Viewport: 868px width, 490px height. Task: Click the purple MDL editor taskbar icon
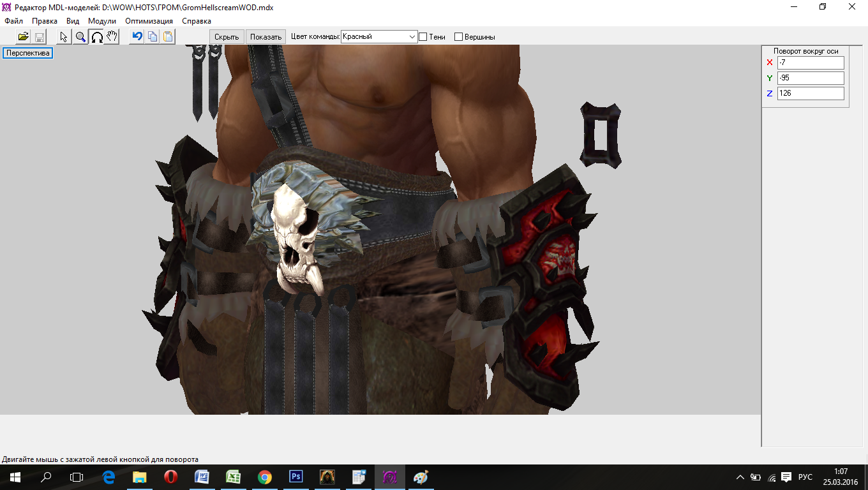tap(389, 477)
